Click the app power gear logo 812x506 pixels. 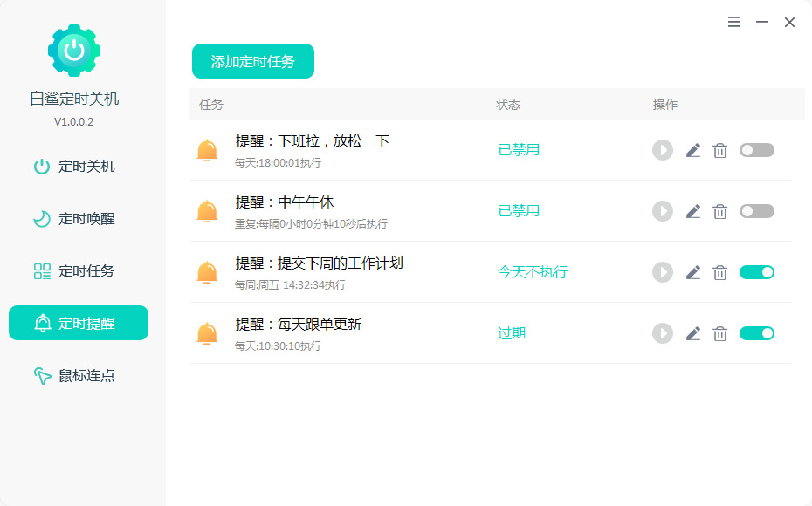[x=74, y=51]
